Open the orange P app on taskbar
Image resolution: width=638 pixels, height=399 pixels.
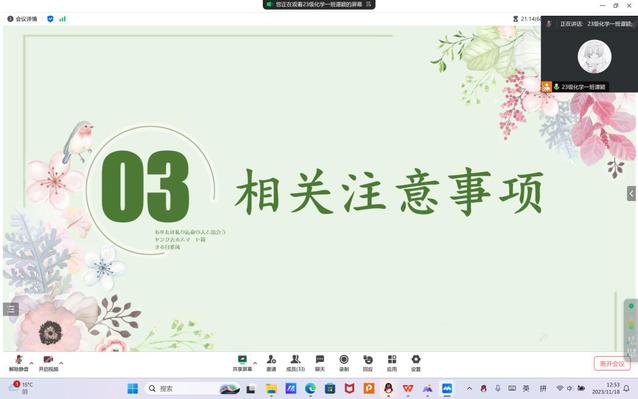[369, 389]
